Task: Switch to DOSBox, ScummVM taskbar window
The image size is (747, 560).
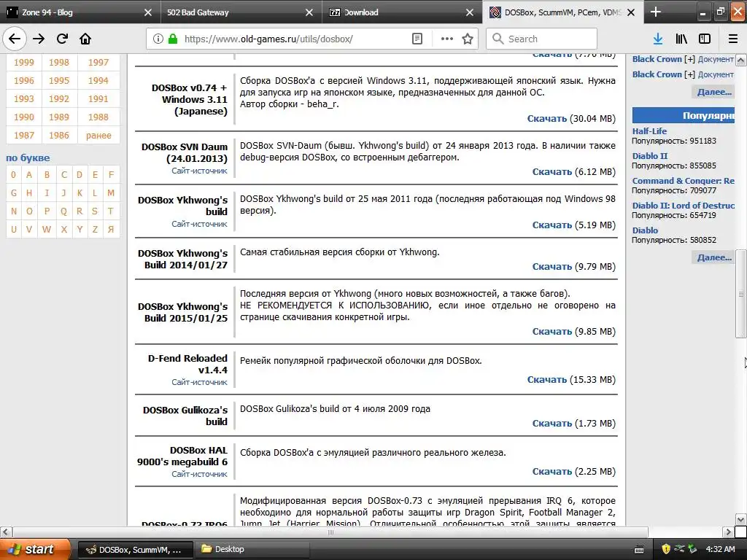Action: 135,550
